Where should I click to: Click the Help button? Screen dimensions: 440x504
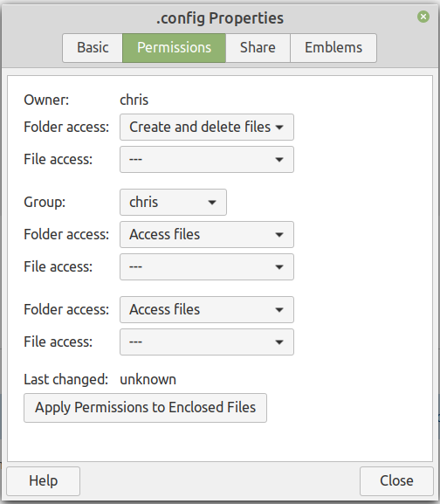44,481
